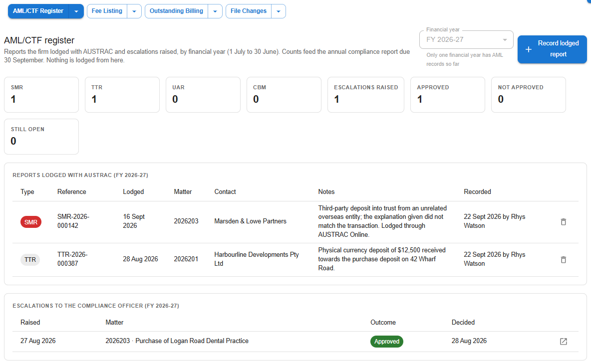Click the Third-party deposit note text

click(382, 221)
